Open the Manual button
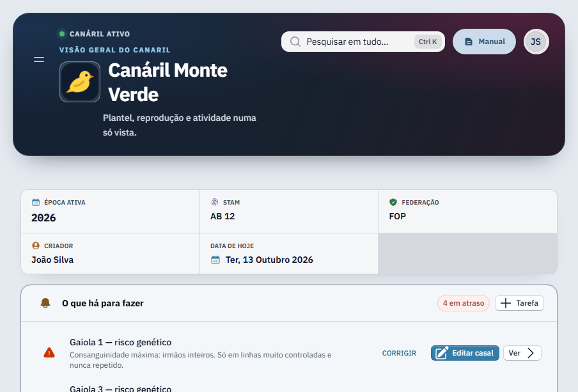 point(484,42)
